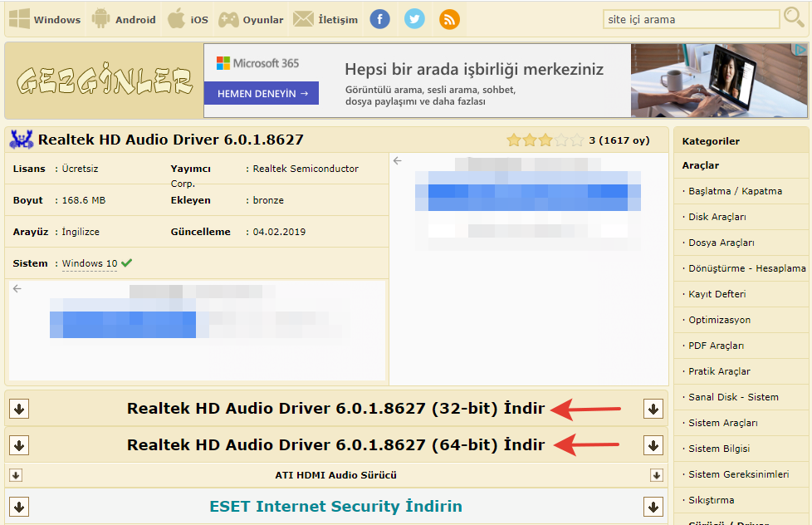Click download arrow right of 64-bit link
812x525 pixels.
pos(653,445)
